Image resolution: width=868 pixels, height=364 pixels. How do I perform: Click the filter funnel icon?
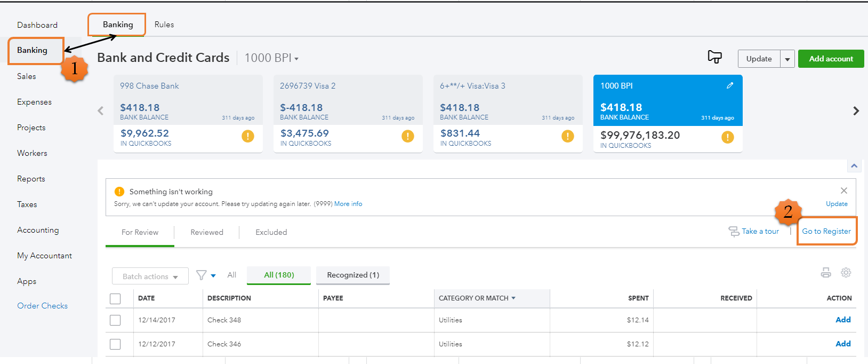(202, 275)
